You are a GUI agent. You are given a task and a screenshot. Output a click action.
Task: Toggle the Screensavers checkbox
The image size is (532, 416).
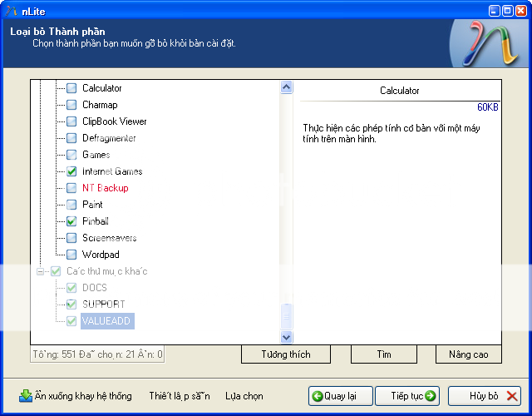pyautogui.click(x=71, y=238)
